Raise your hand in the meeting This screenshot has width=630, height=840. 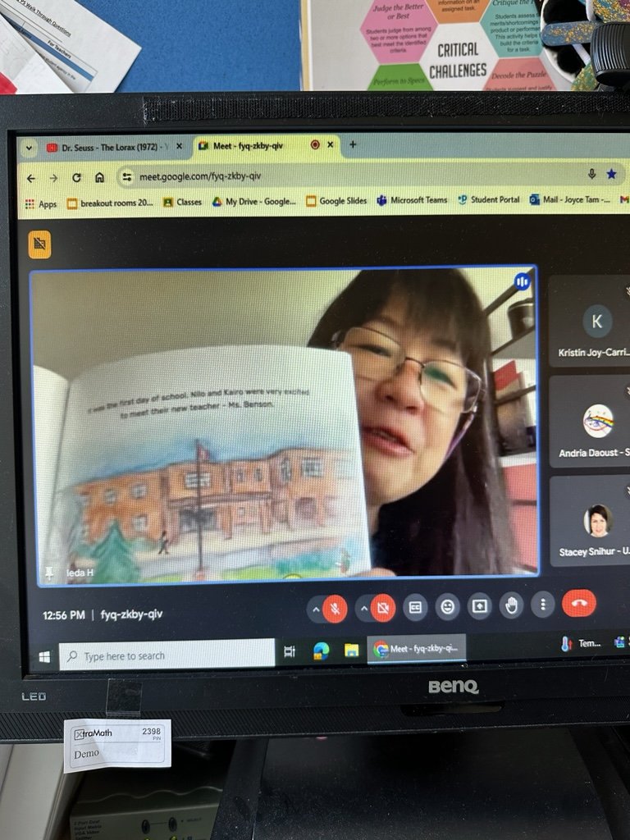[512, 605]
